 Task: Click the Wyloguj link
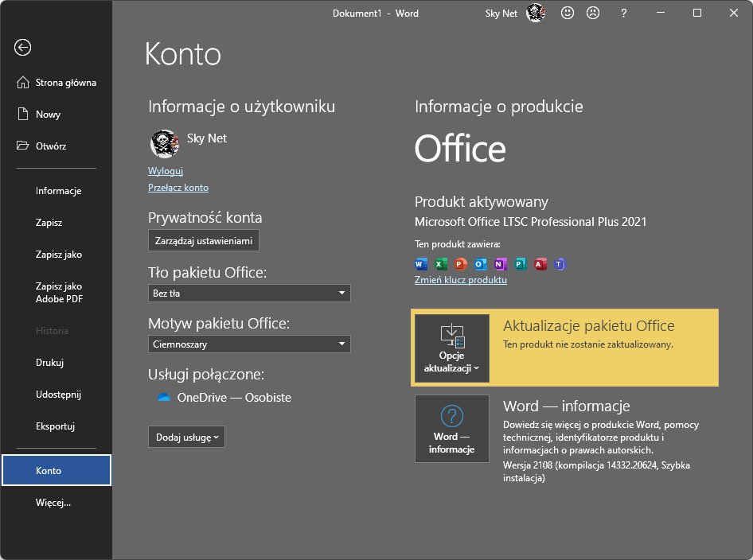click(166, 171)
